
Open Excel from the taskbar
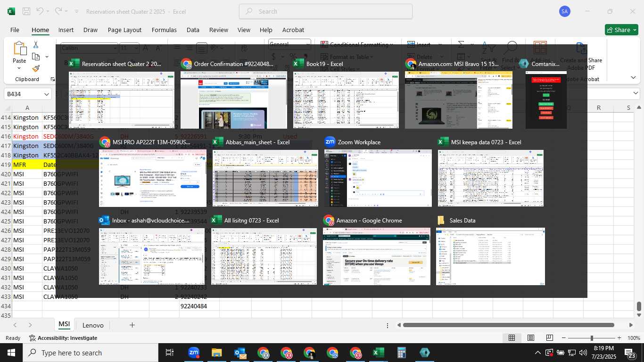[x=378, y=353]
